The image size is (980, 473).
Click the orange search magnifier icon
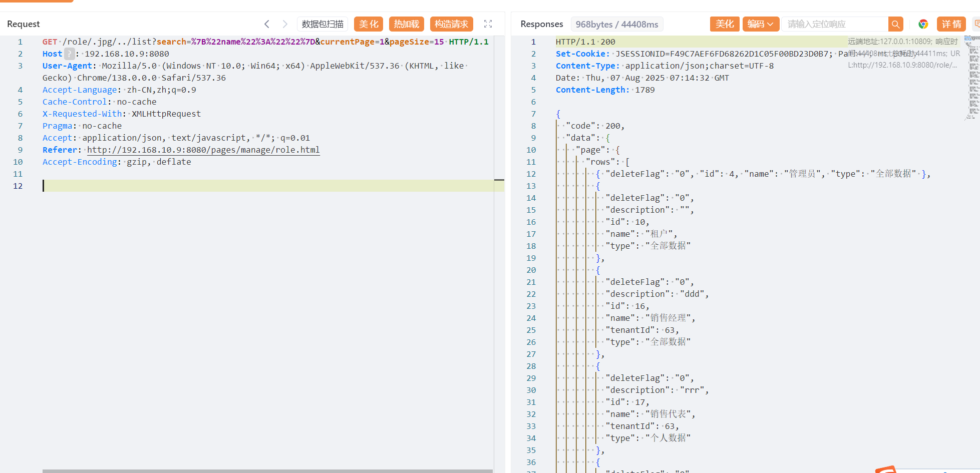895,24
